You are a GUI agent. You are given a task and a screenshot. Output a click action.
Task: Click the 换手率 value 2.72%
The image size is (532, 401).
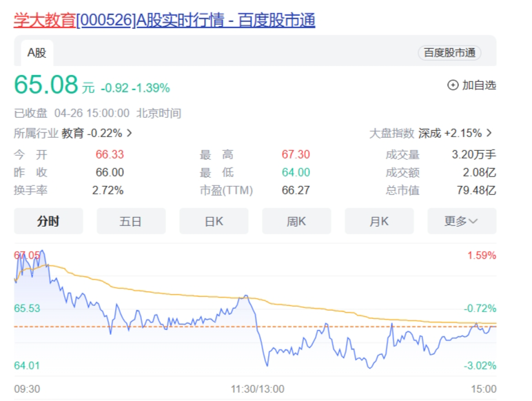[108, 190]
